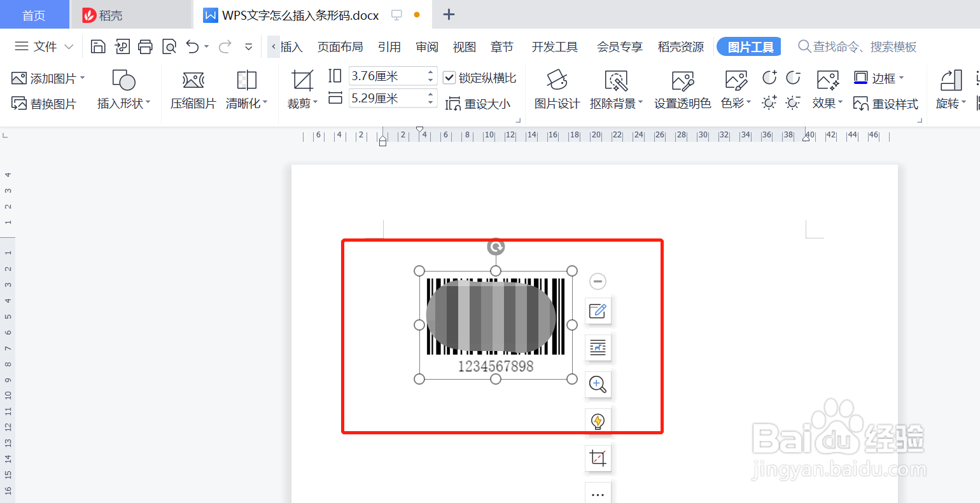Click the floating edit picture pencil icon
Viewport: 980px width, 503px height.
[598, 310]
